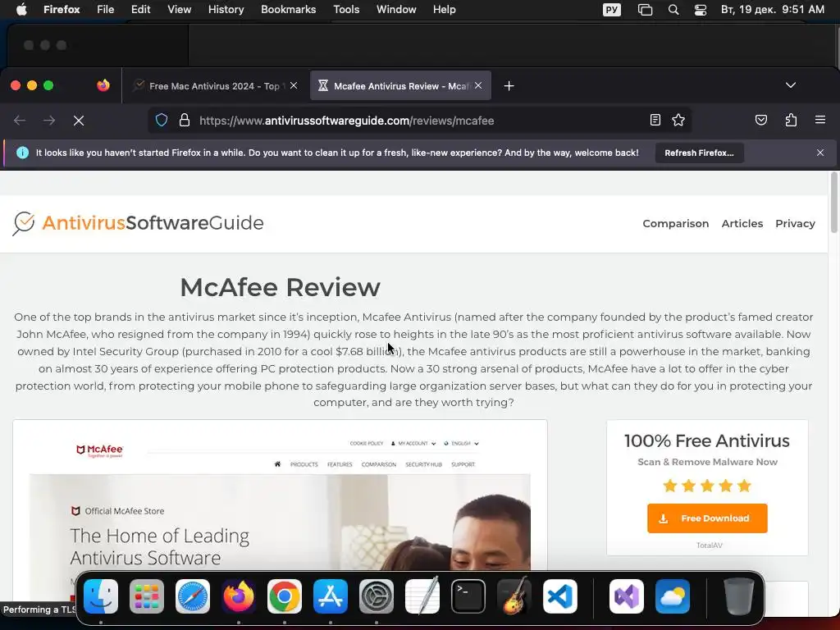Click the McAfee Review heading

click(x=281, y=287)
